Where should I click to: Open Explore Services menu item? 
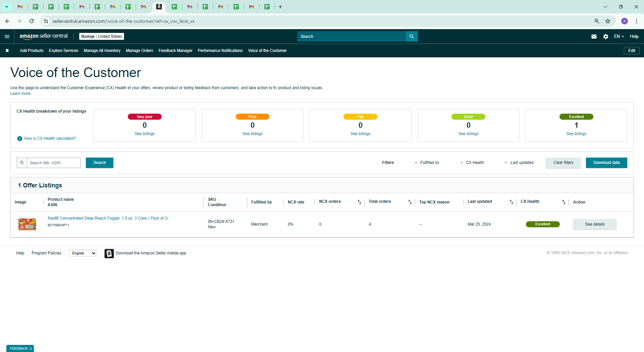[64, 51]
